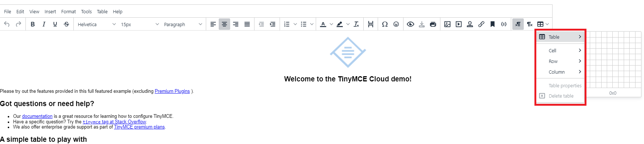Toggle italic formatting

click(x=44, y=24)
